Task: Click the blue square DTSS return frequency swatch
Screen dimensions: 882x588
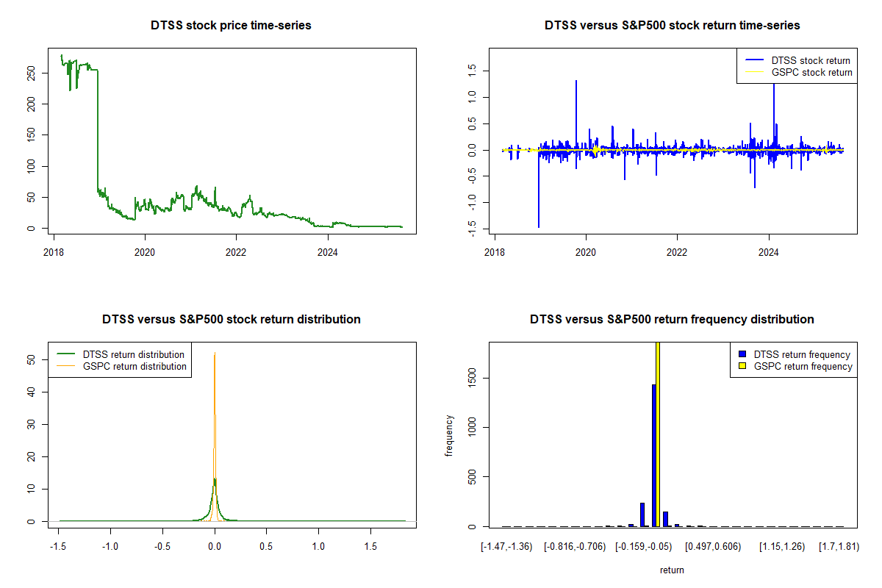Action: (741, 355)
